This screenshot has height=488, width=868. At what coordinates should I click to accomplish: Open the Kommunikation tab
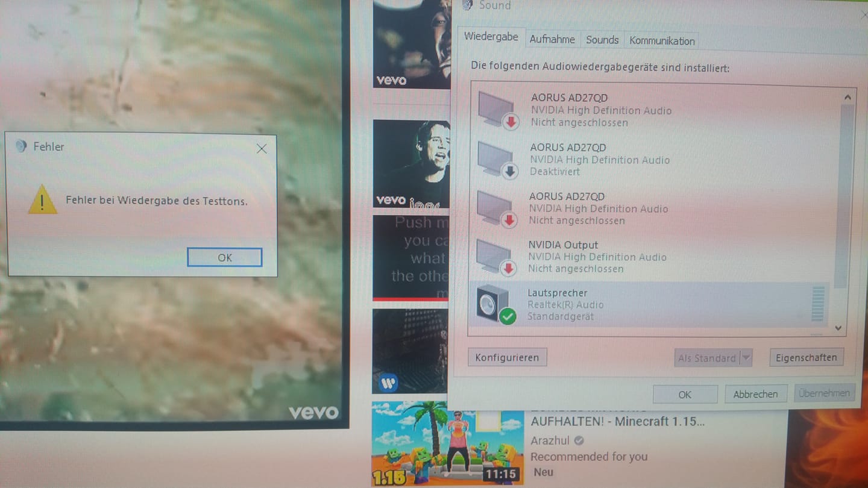[662, 40]
